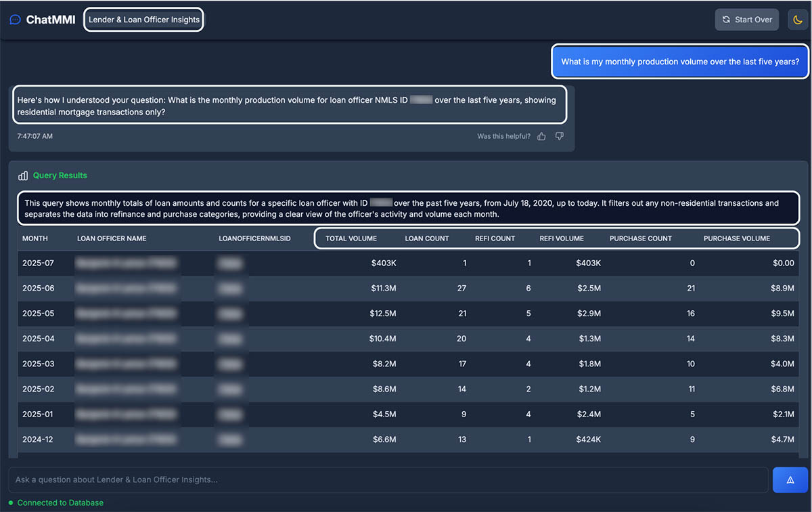
Task: Sort by the Month column header
Action: click(35, 238)
